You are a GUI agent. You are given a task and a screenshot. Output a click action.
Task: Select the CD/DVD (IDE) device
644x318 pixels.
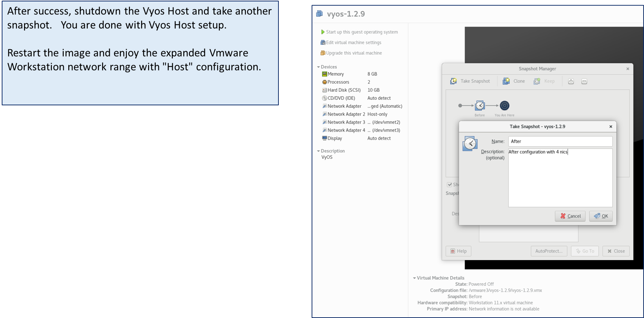[x=341, y=98]
